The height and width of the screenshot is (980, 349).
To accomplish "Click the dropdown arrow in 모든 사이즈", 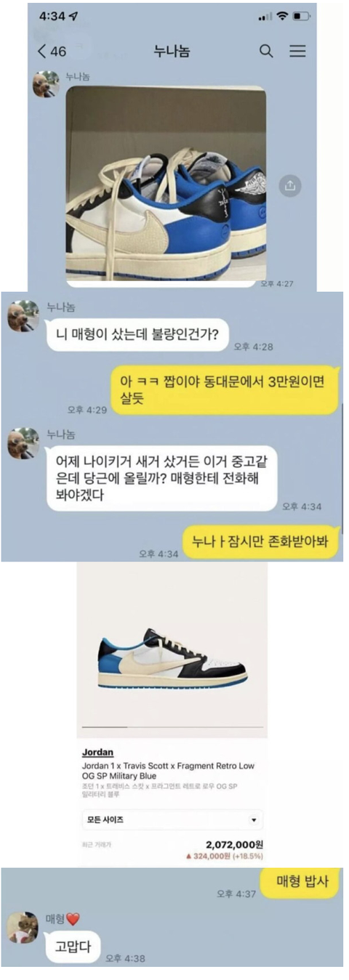I will pyautogui.click(x=254, y=819).
